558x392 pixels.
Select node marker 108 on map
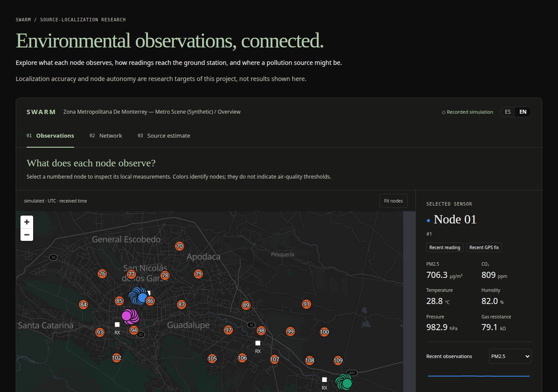click(x=310, y=360)
